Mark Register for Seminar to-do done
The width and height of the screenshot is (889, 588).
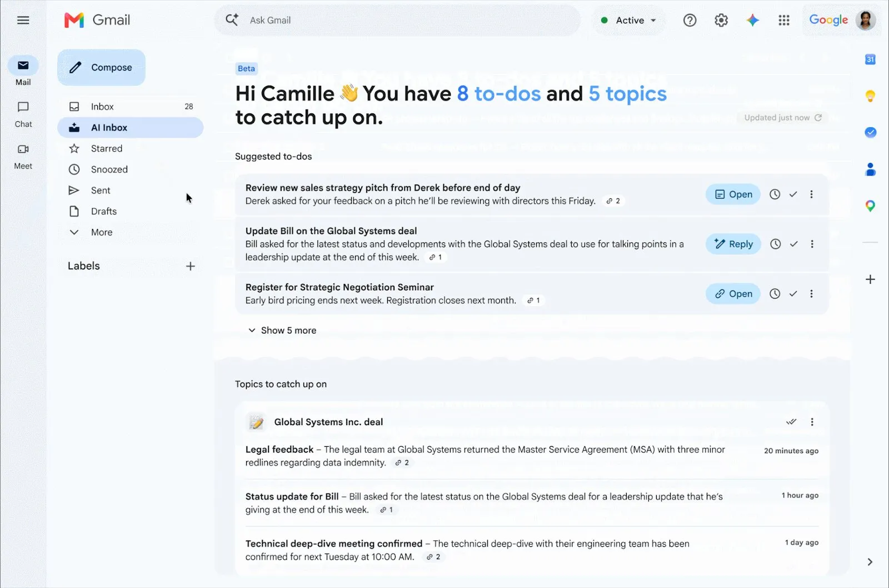click(793, 293)
